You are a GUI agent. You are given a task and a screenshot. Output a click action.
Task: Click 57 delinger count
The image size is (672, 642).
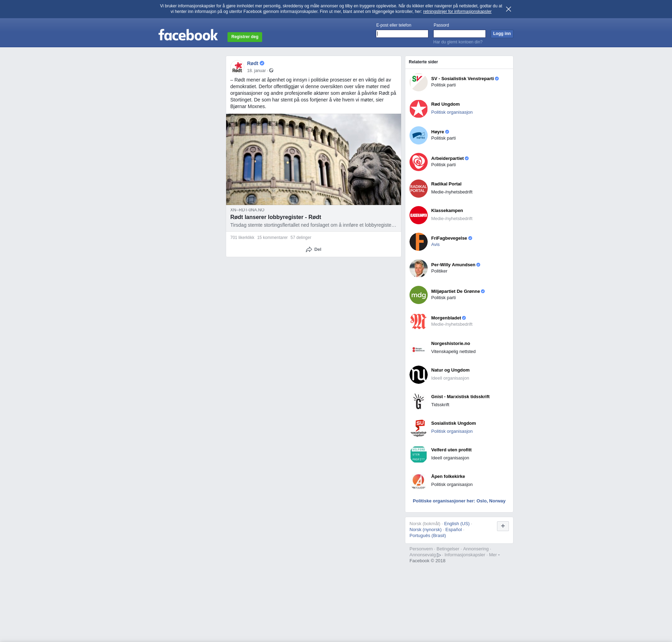(301, 238)
